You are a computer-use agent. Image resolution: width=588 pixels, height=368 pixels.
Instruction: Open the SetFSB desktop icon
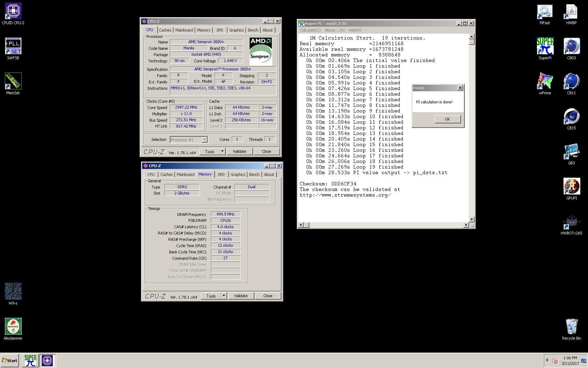(x=13, y=49)
